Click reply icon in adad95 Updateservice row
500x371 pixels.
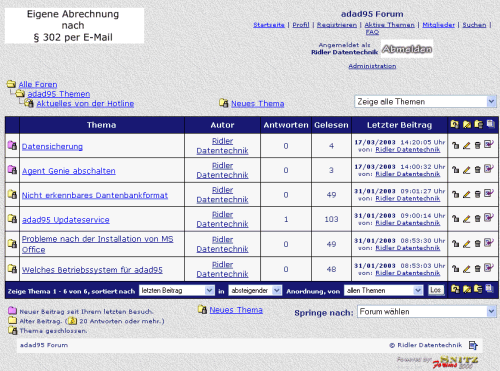tap(489, 218)
